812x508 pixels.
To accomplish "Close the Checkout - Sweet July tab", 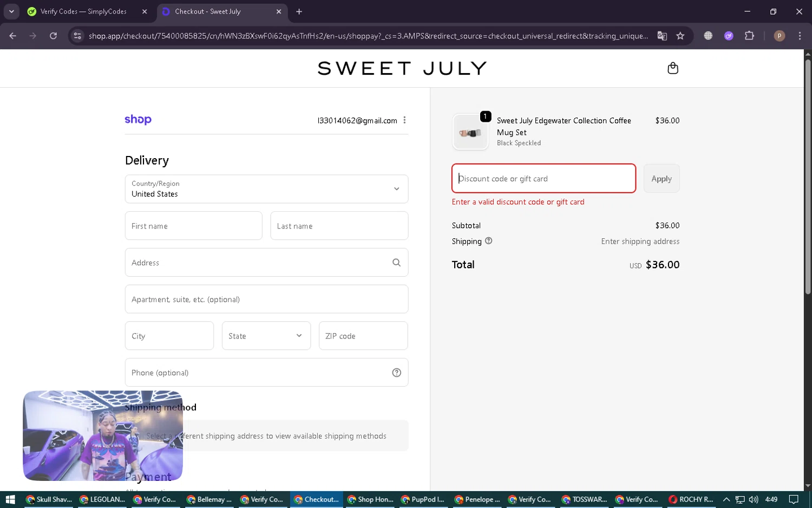I will point(279,11).
